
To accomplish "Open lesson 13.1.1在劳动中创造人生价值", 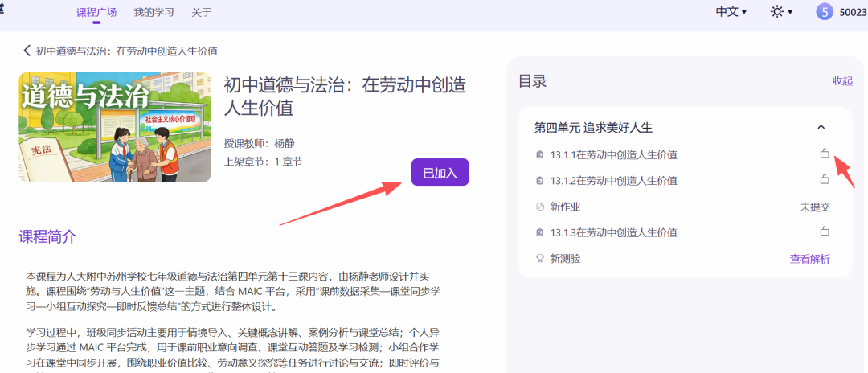I will pyautogui.click(x=614, y=155).
